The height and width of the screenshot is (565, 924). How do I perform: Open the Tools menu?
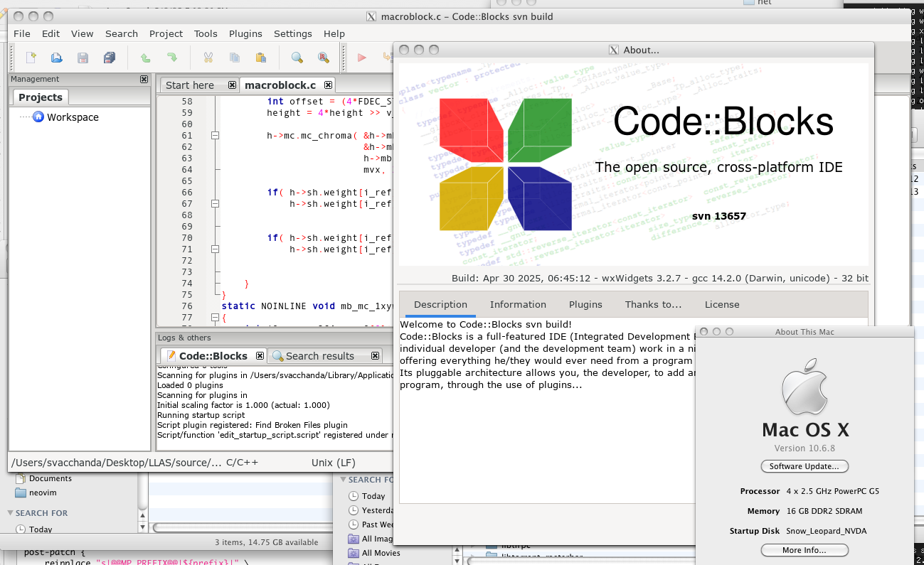[x=206, y=33]
